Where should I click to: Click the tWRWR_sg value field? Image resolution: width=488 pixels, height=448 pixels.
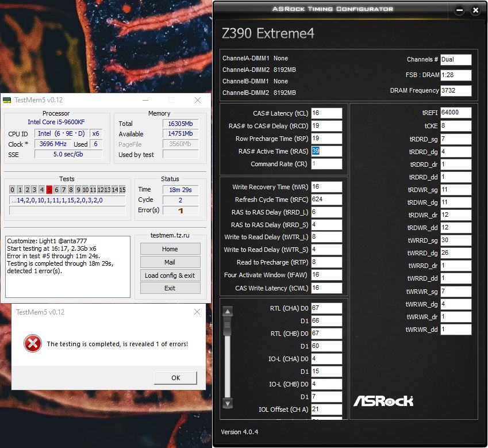pos(456,292)
